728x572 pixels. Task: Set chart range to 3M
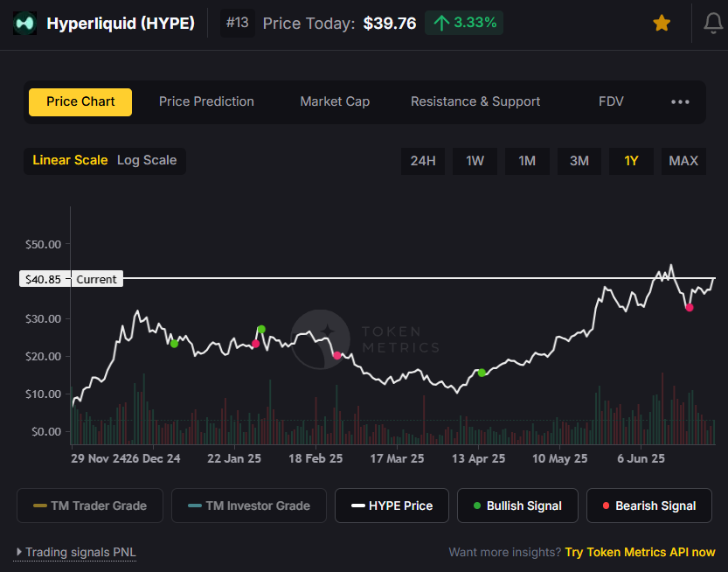point(579,161)
